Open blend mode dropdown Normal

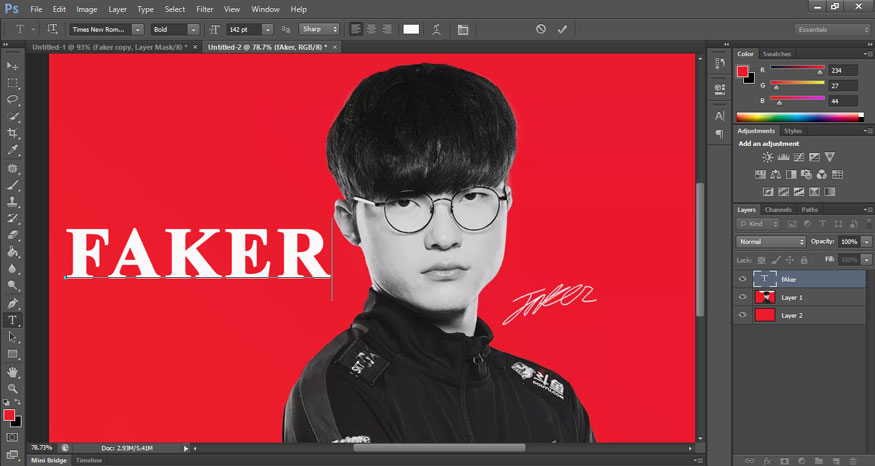(x=771, y=242)
